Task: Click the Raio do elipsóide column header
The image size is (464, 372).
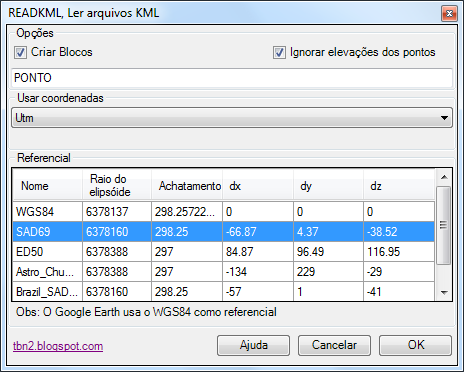Action: click(x=117, y=186)
